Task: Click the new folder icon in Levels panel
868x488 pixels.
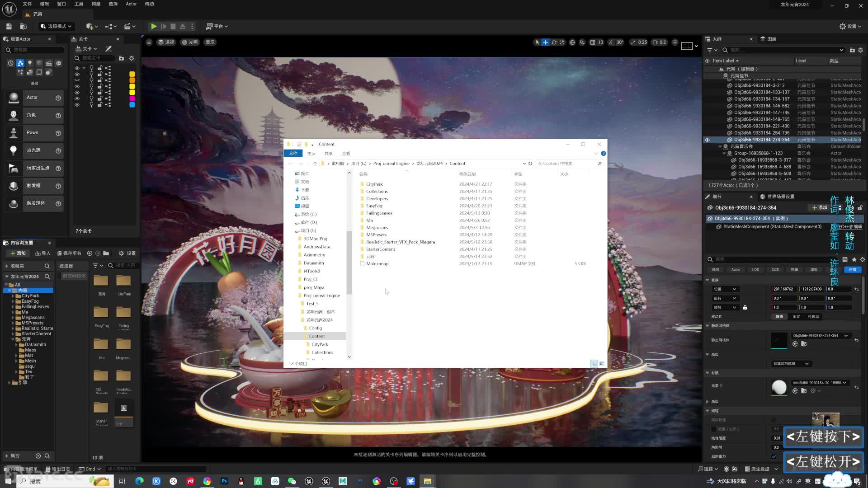Action: [121, 58]
